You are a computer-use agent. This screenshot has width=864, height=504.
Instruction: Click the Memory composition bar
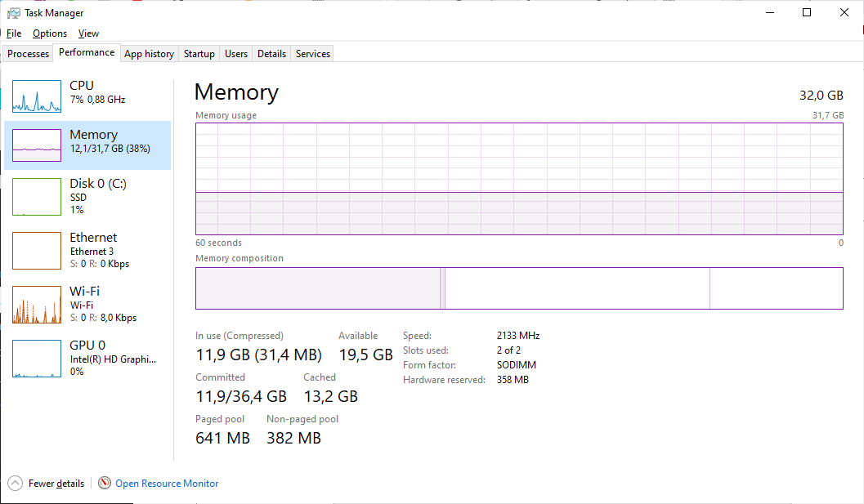click(519, 288)
